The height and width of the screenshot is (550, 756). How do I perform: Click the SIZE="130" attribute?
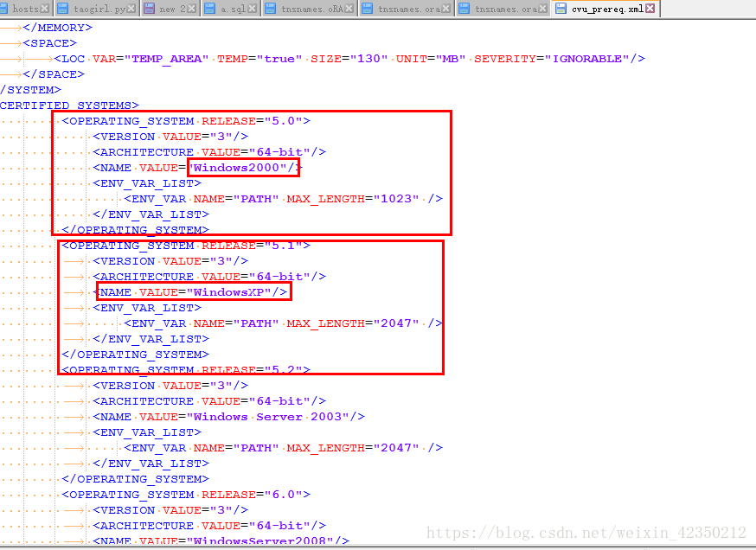[349, 59]
